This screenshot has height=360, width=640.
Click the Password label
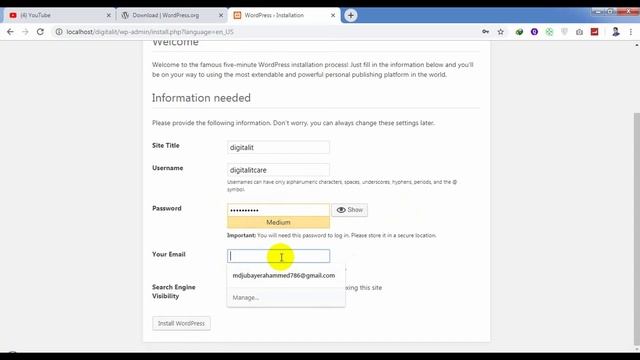167,208
